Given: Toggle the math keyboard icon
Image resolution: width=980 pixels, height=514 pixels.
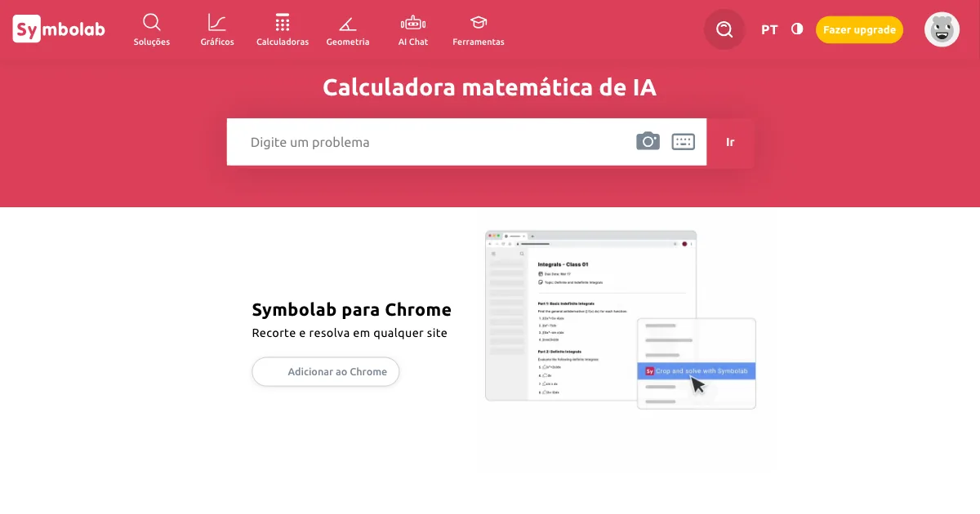Looking at the screenshot, I should 683,142.
